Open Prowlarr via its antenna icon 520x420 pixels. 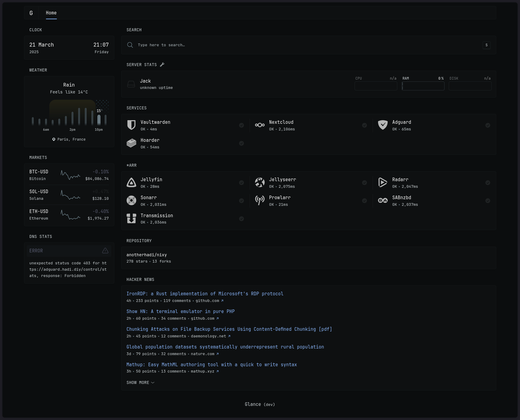pyautogui.click(x=259, y=200)
